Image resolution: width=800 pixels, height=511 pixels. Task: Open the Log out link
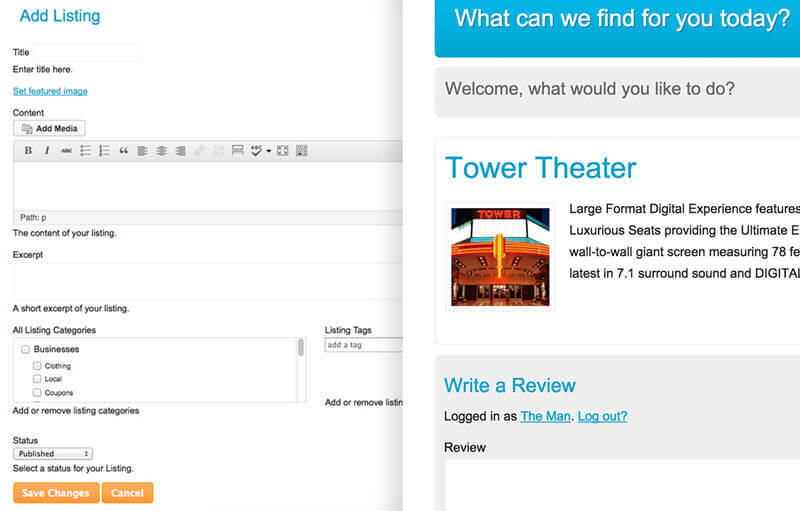point(602,416)
